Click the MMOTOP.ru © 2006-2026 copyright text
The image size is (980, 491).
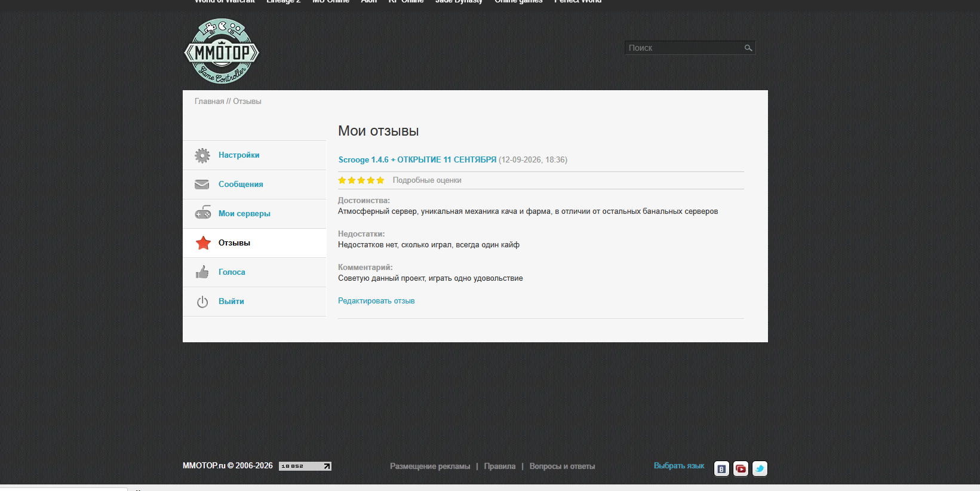point(228,466)
